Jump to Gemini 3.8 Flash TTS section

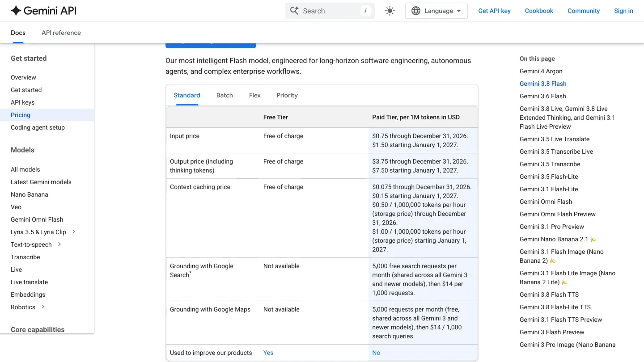click(549, 295)
